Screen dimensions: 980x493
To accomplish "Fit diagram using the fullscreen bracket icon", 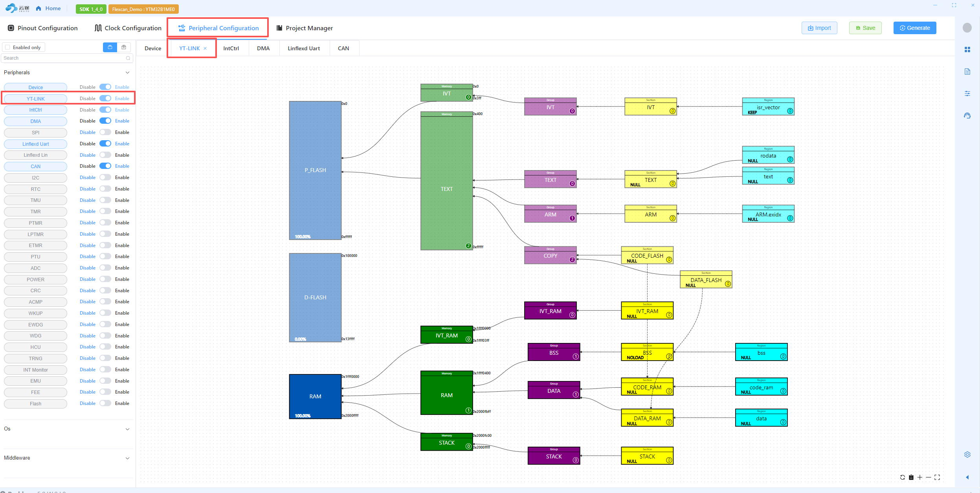I will [x=937, y=477].
